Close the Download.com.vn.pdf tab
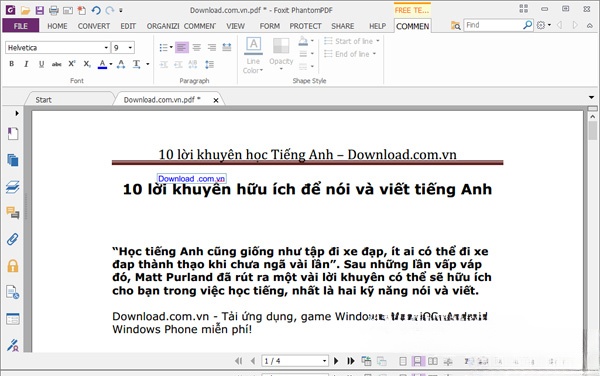This screenshot has height=376, width=600. (x=216, y=100)
